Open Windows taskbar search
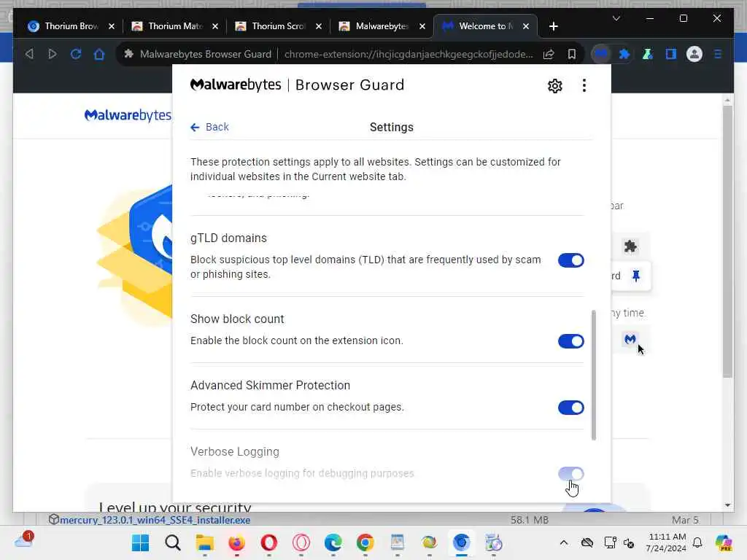Image resolution: width=747 pixels, height=560 pixels. (x=172, y=542)
